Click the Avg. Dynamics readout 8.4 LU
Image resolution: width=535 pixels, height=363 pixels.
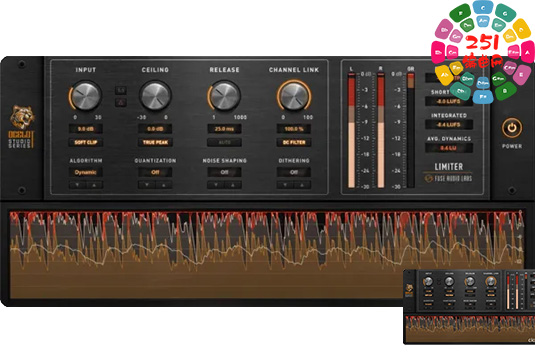(448, 148)
